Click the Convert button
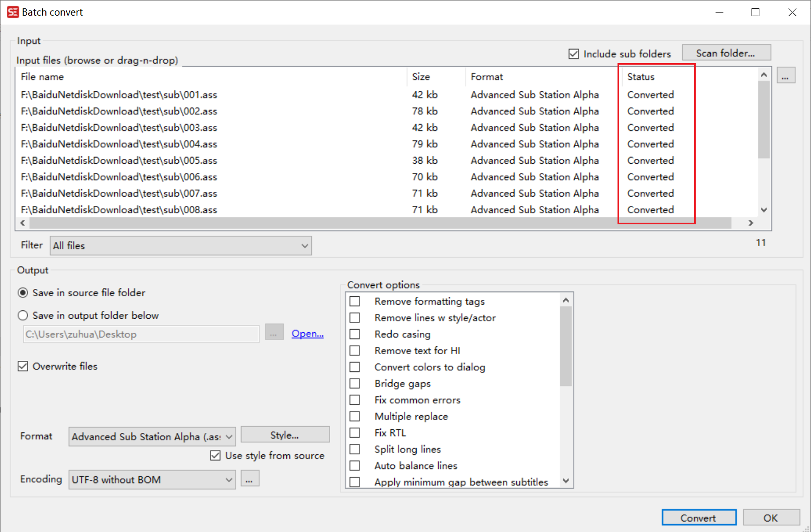Screen dimensions: 811x532 (699, 517)
